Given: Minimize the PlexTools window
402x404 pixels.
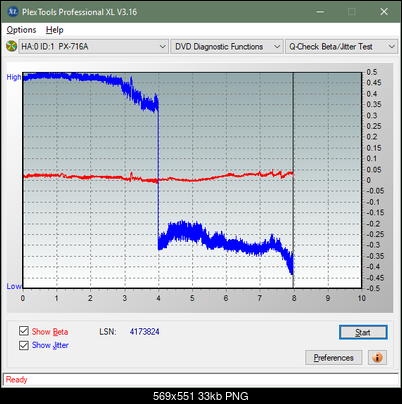Looking at the screenshot, I should pyautogui.click(x=320, y=12).
